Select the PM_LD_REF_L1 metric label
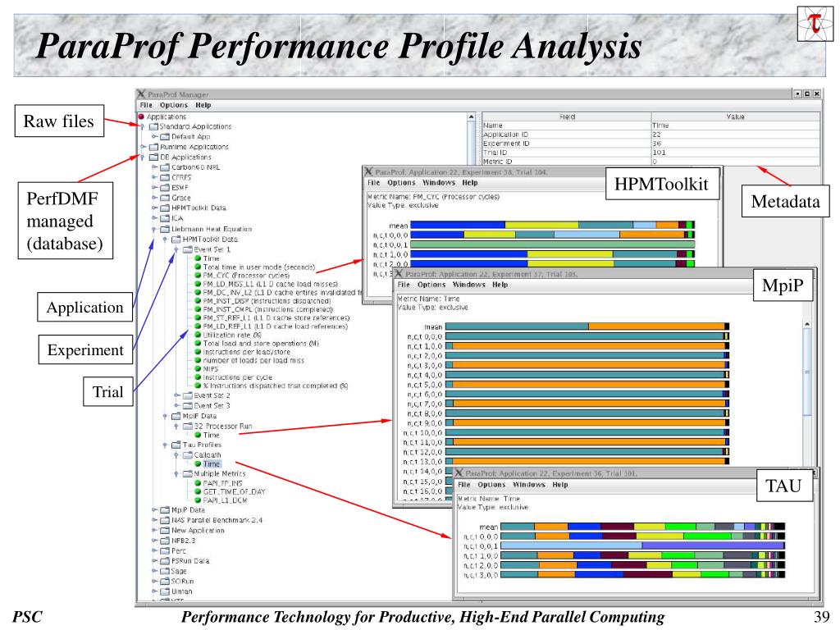Image resolution: width=840 pixels, height=630 pixels. click(276, 326)
